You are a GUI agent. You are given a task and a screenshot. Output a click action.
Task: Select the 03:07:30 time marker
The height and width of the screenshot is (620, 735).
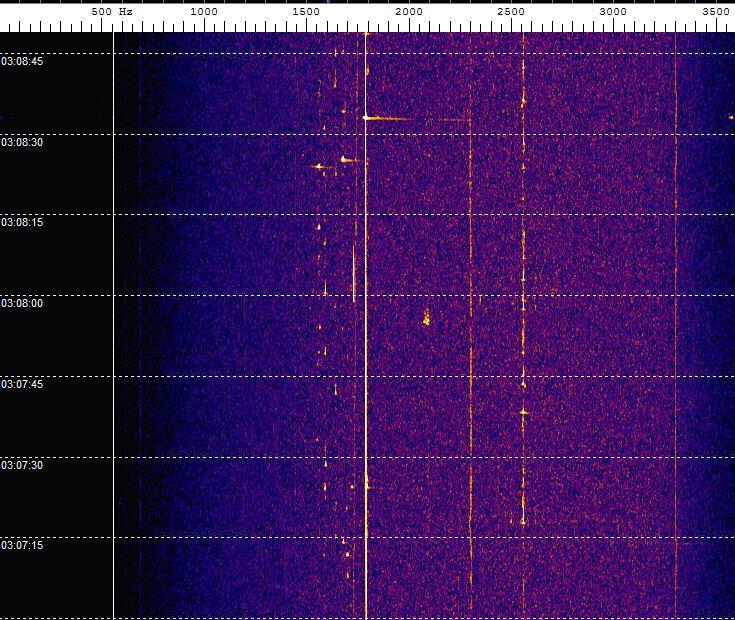[x=22, y=465]
